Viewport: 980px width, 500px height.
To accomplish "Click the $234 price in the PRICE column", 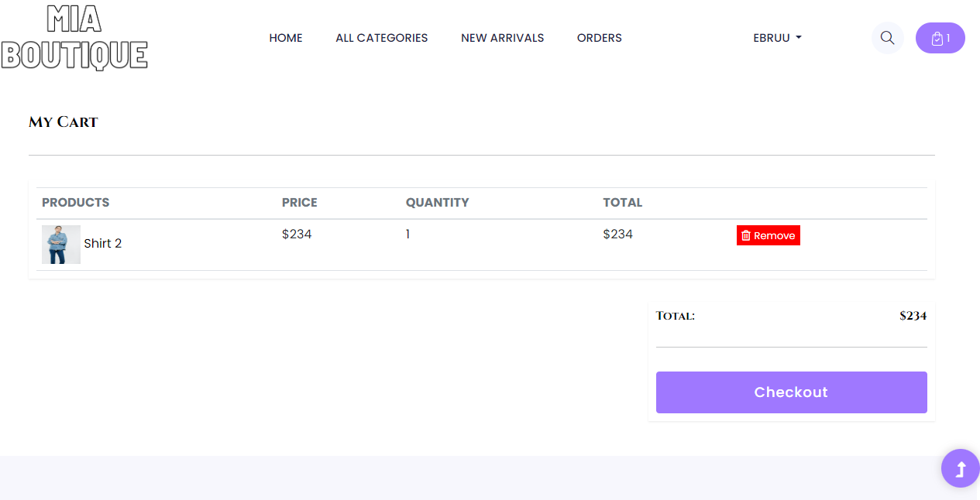I will coord(297,234).
